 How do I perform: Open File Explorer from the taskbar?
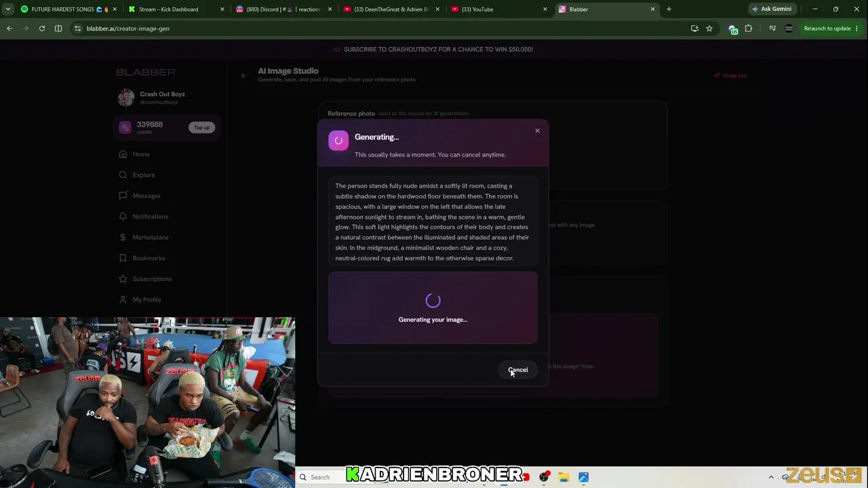564,477
